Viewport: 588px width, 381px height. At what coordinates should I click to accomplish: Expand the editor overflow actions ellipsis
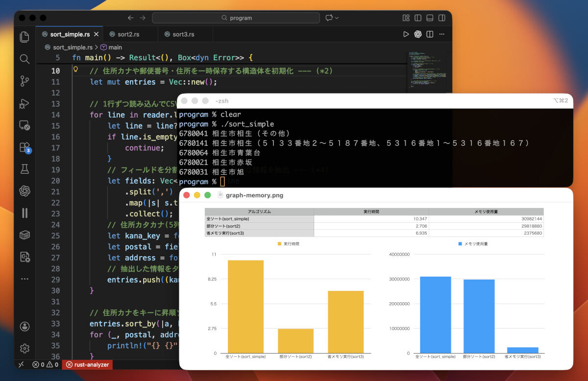point(442,34)
